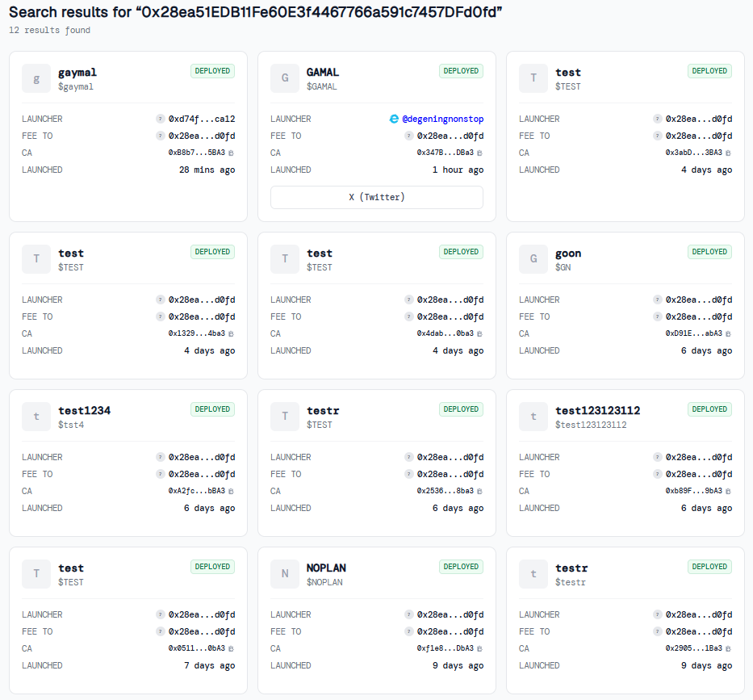
Task: Click the DEPLOYED badge on the gaymal card
Action: coord(212,71)
